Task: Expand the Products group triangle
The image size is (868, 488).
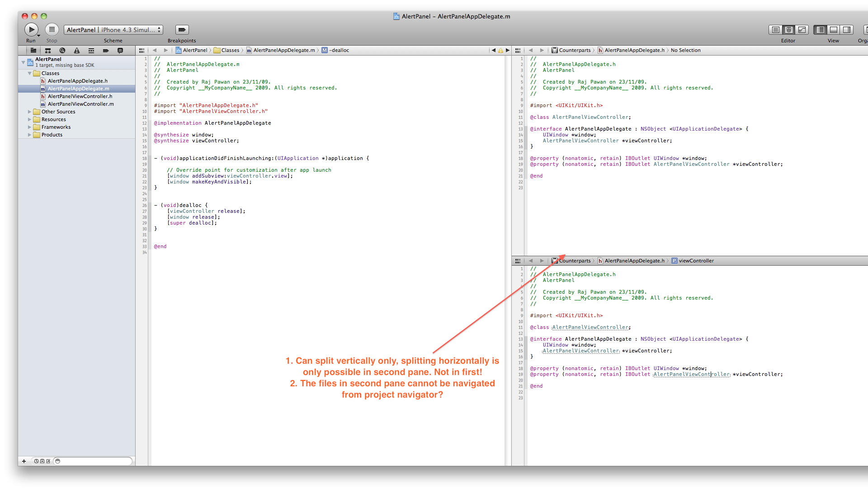Action: coord(30,135)
